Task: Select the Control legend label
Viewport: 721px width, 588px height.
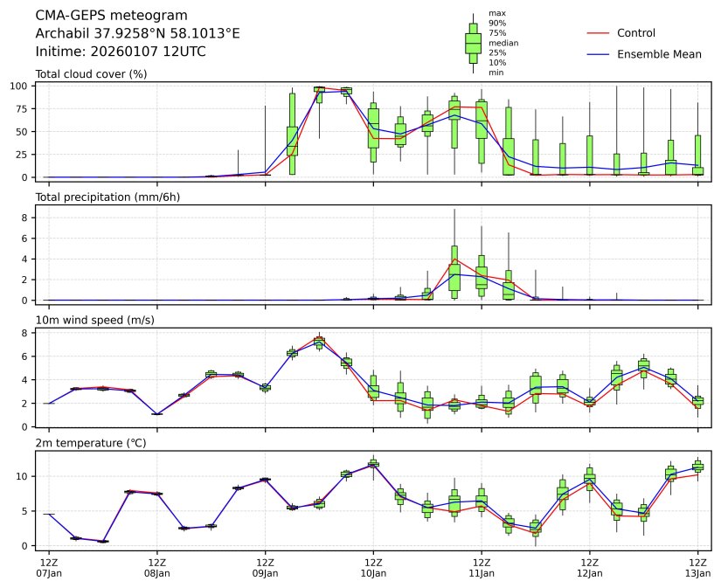Action: pyautogui.click(x=636, y=33)
